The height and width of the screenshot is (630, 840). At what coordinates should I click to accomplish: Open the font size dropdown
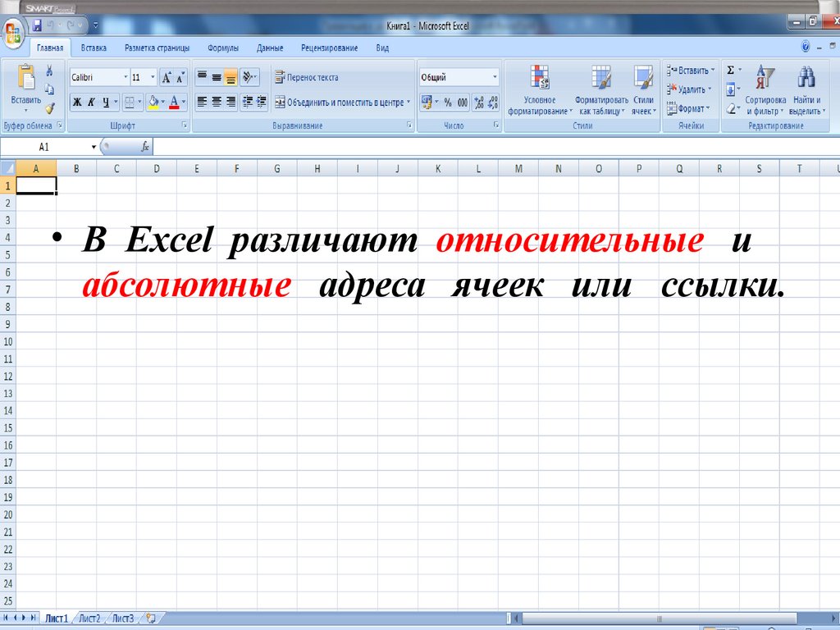[153, 77]
